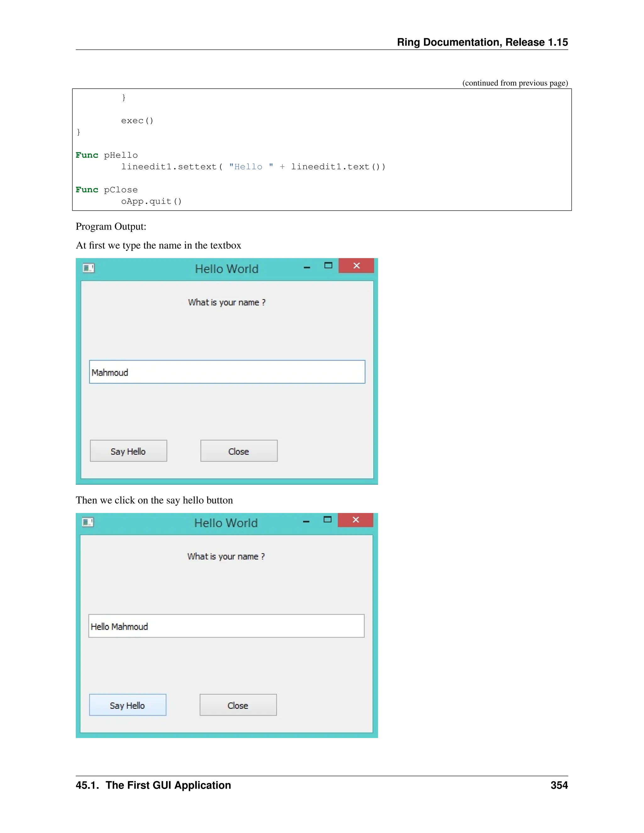Close the upper Hello World window with X
The height and width of the screenshot is (833, 644).
(356, 266)
